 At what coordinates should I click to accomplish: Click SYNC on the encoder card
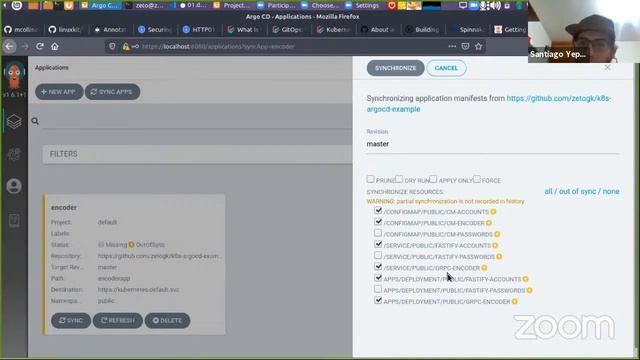click(71, 320)
